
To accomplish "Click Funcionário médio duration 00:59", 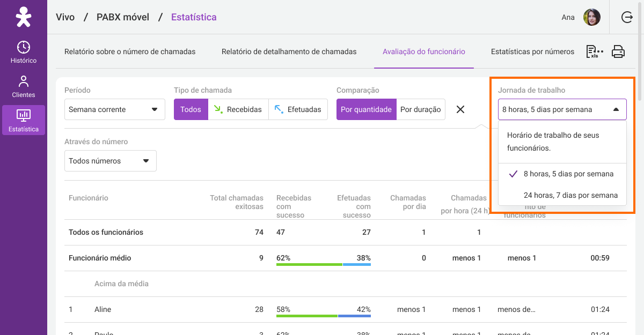I will 600,258.
